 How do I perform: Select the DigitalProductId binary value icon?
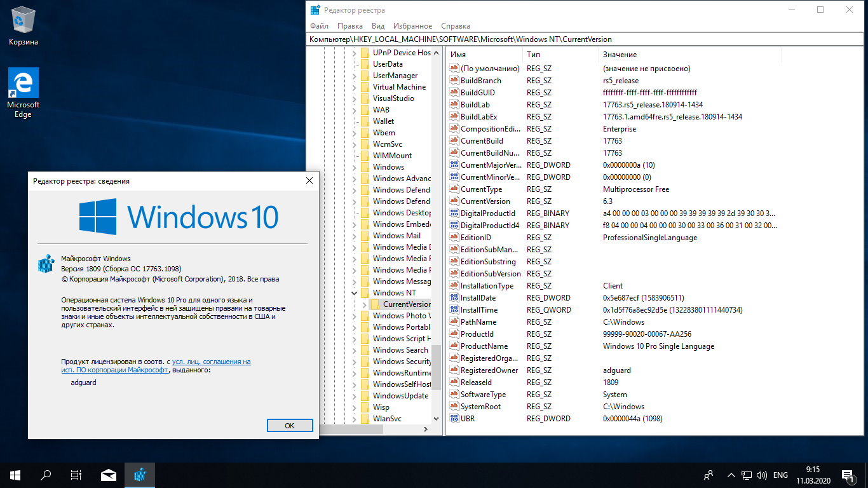[x=454, y=213]
